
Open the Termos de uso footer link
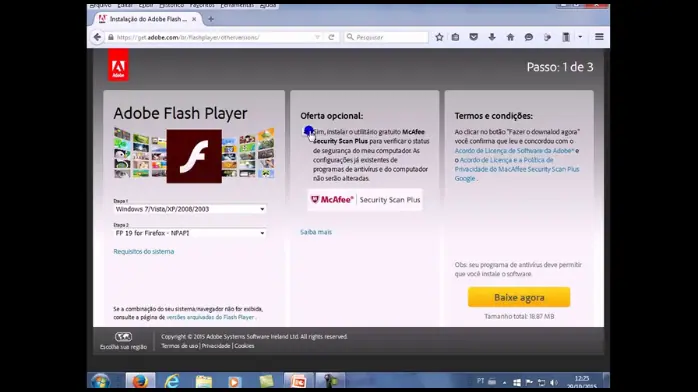point(179,346)
